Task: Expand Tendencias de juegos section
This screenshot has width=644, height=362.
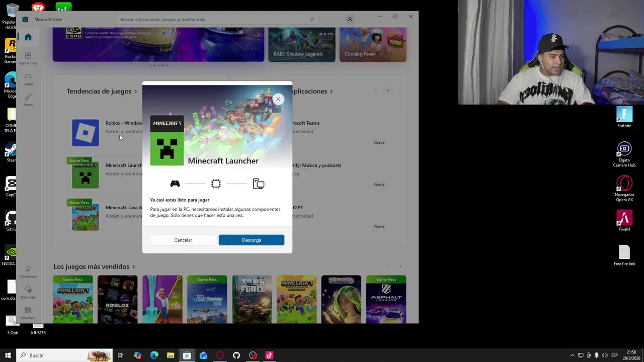Action: point(136,92)
